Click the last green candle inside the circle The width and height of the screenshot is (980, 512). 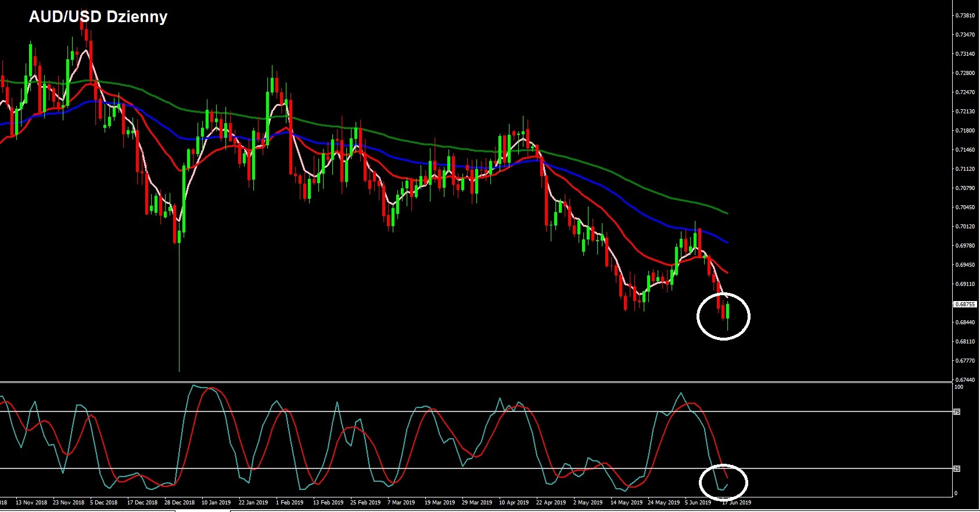728,310
